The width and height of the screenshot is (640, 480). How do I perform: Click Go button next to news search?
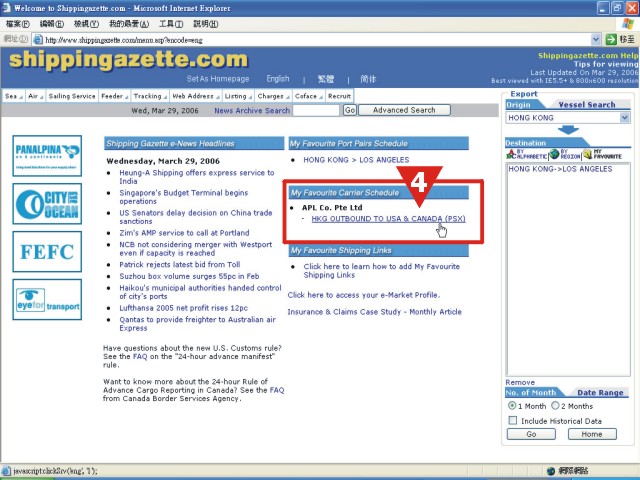[x=350, y=110]
